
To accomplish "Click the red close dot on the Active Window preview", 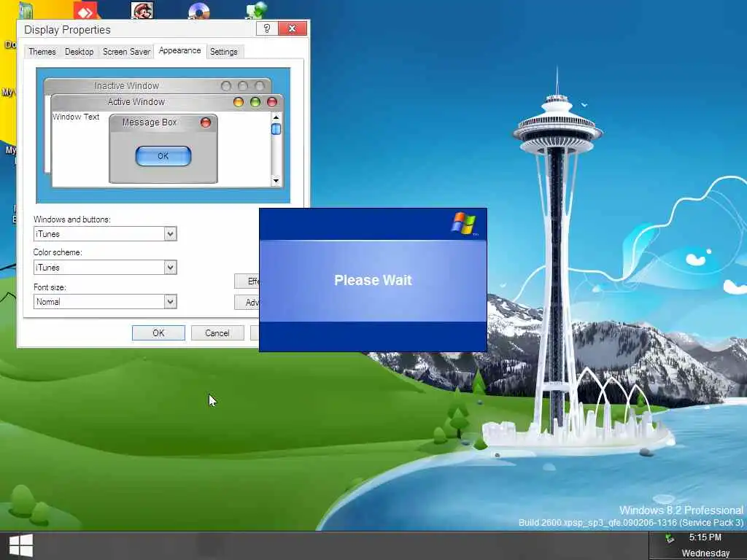I will [x=272, y=102].
